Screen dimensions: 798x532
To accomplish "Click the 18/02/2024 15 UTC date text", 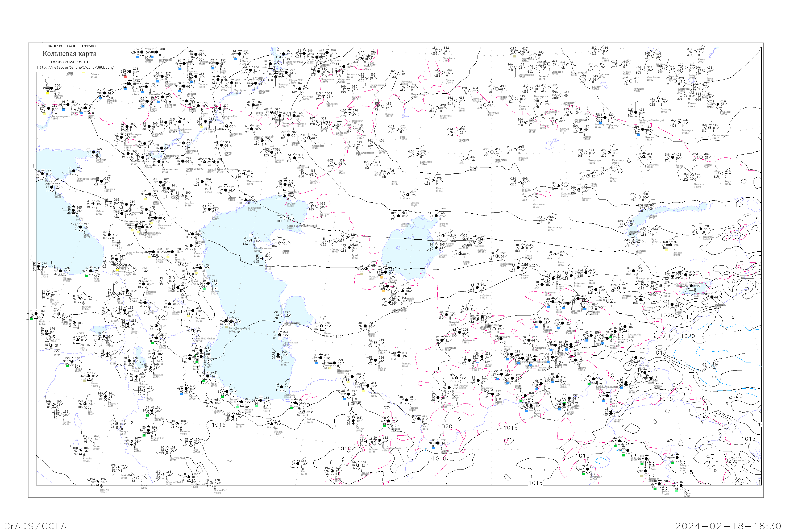I will 70,62.
